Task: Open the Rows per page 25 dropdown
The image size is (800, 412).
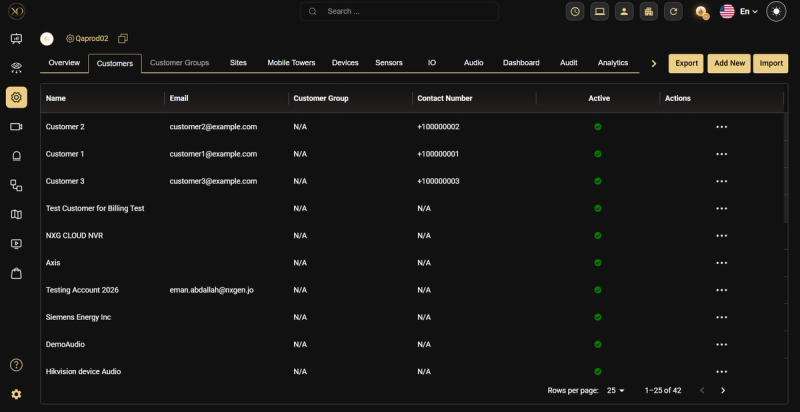Action: pos(616,391)
